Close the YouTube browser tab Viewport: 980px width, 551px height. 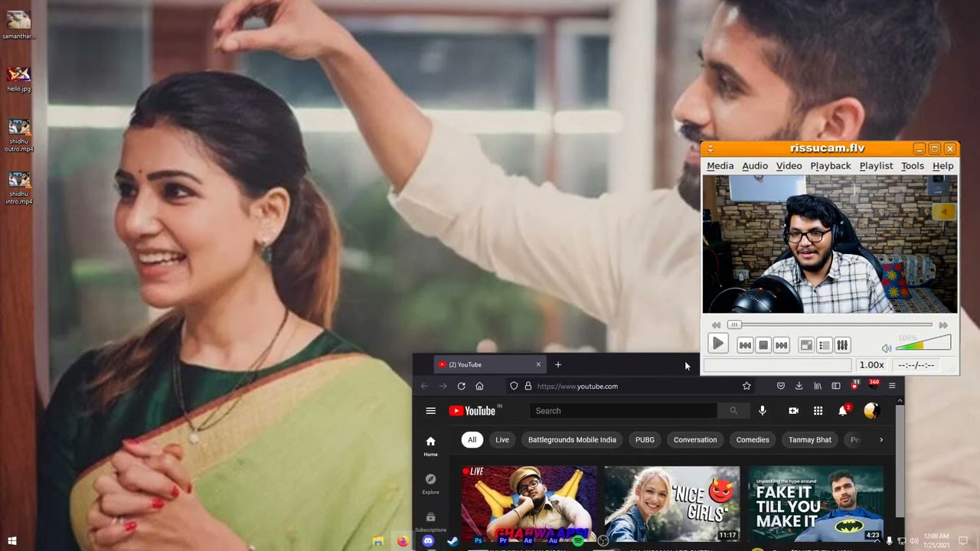tap(538, 364)
